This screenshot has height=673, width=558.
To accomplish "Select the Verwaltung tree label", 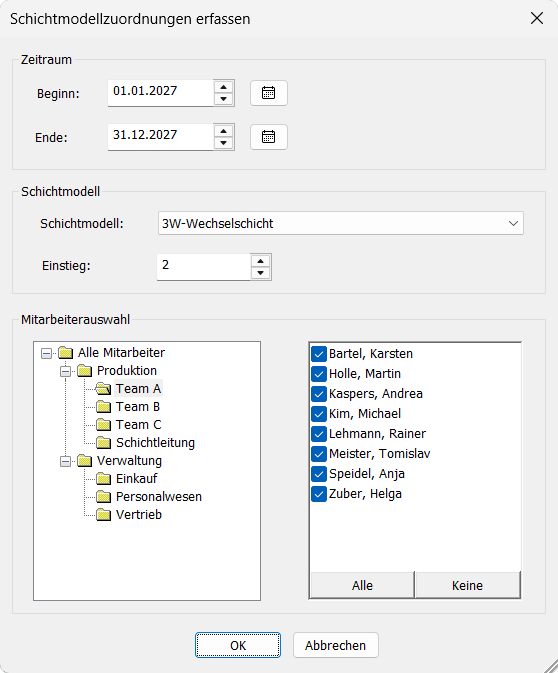I will pos(129,461).
